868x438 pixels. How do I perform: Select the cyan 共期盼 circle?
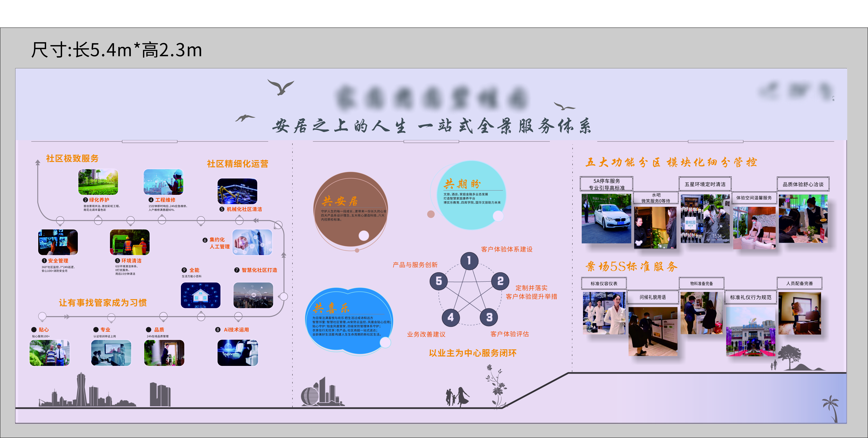click(x=471, y=195)
